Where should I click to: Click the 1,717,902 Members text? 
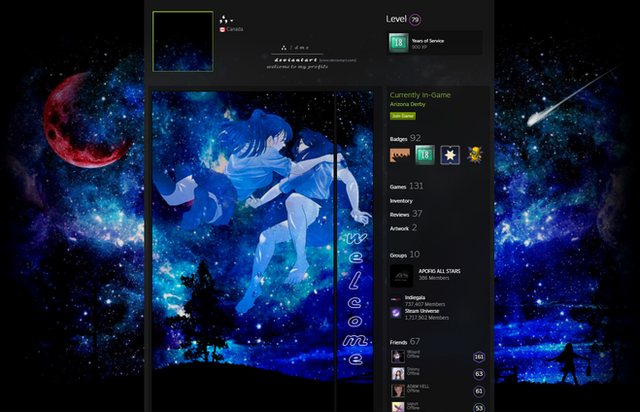click(x=427, y=318)
